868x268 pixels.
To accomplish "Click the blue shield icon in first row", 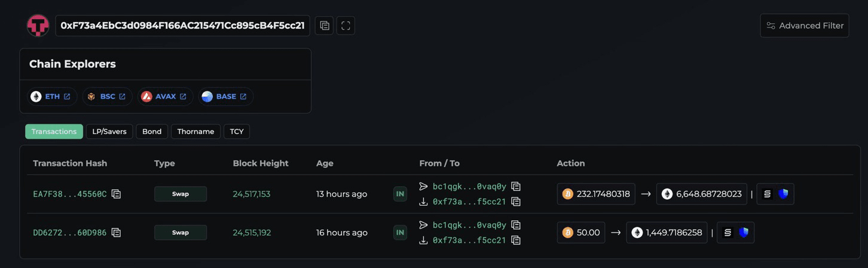I will coord(783,194).
